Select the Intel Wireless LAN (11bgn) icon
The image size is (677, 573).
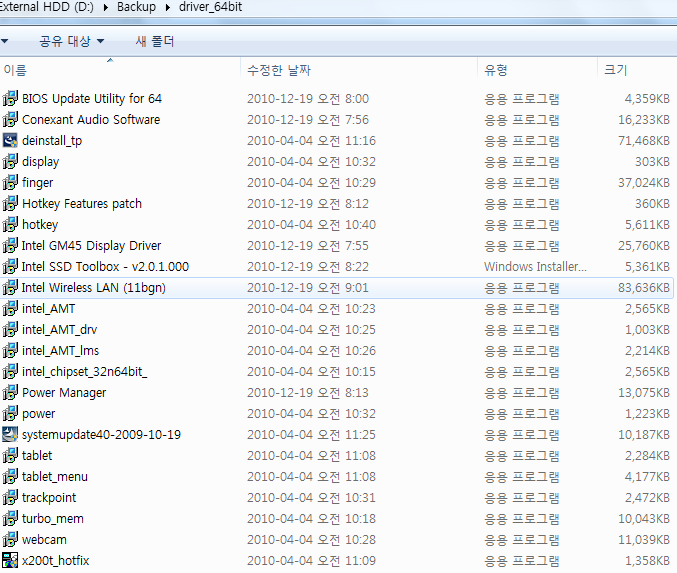coord(10,288)
